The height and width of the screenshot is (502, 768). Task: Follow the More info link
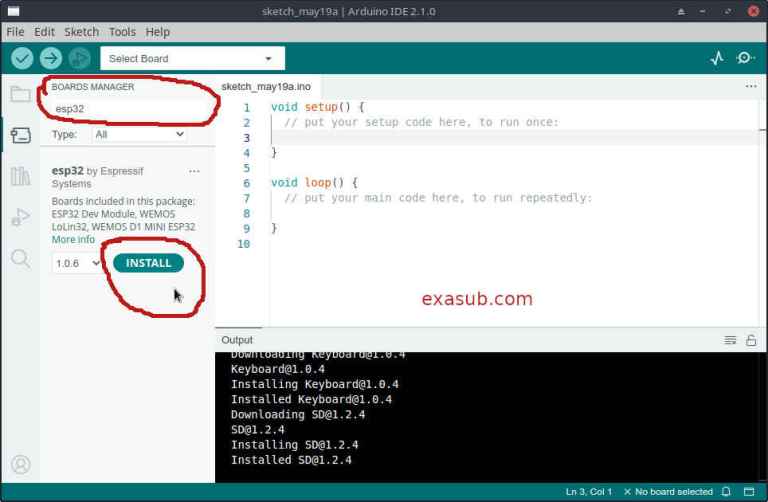coord(73,239)
